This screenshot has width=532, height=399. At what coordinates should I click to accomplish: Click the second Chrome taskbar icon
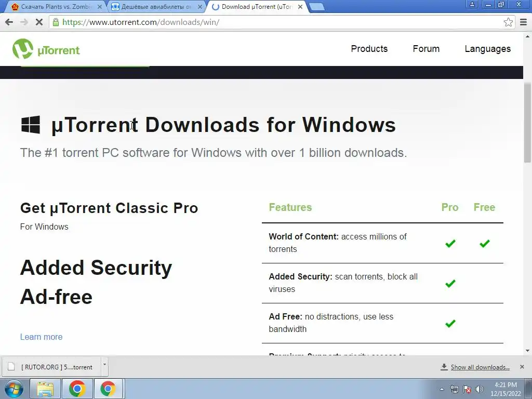pyautogui.click(x=108, y=389)
